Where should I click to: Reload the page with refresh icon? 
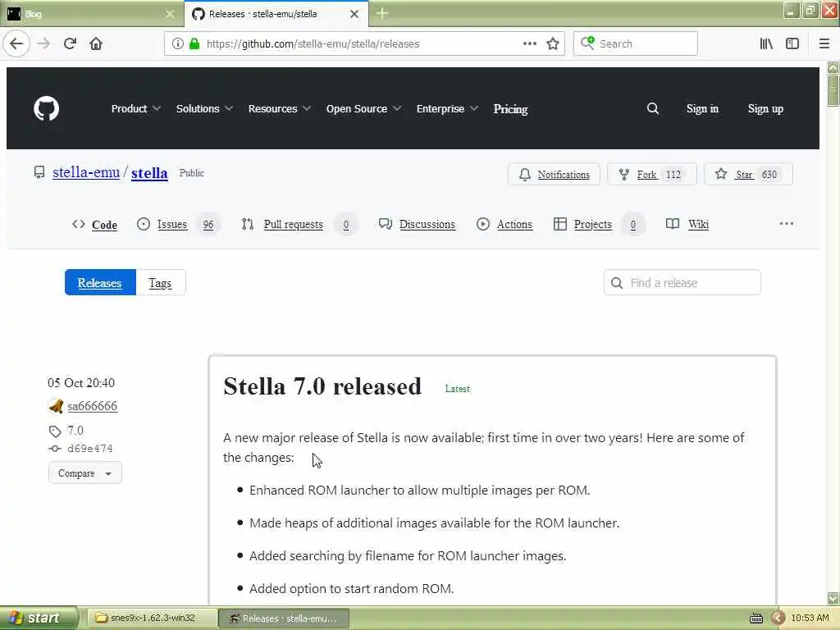tap(70, 43)
